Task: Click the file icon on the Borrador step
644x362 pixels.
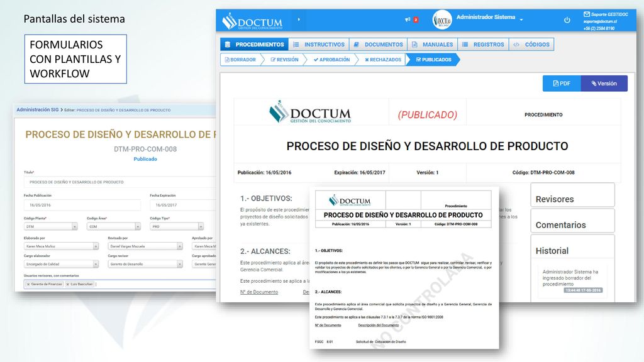Action: pos(227,60)
